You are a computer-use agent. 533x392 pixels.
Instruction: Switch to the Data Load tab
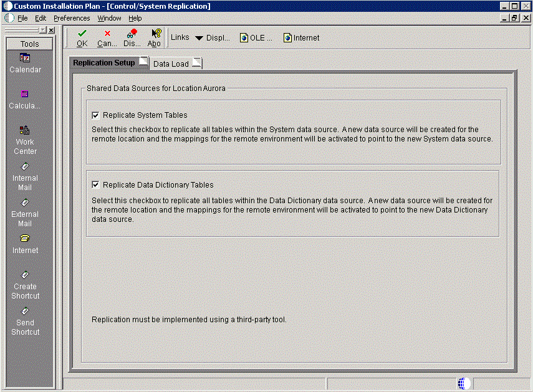click(x=177, y=64)
